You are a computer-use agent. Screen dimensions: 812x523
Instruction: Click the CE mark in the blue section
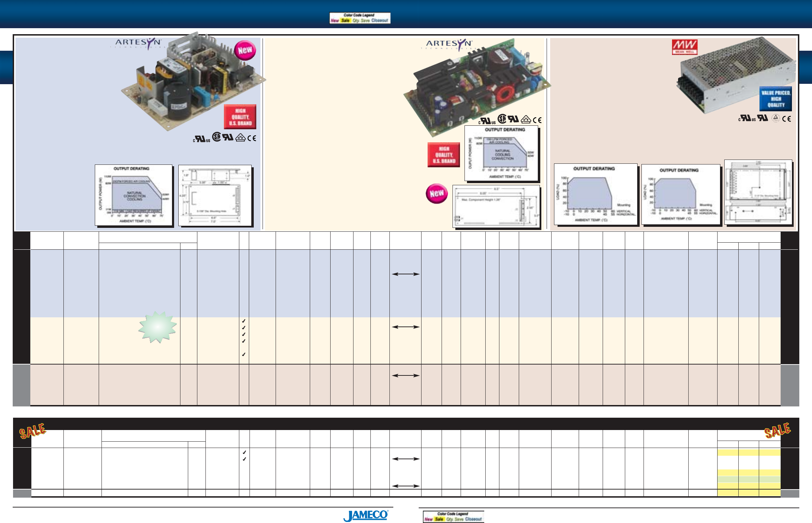point(252,138)
